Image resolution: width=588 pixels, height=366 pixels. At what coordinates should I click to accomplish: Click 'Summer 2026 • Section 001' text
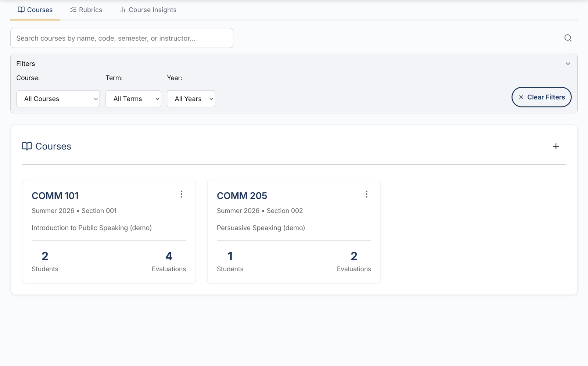[x=74, y=211]
